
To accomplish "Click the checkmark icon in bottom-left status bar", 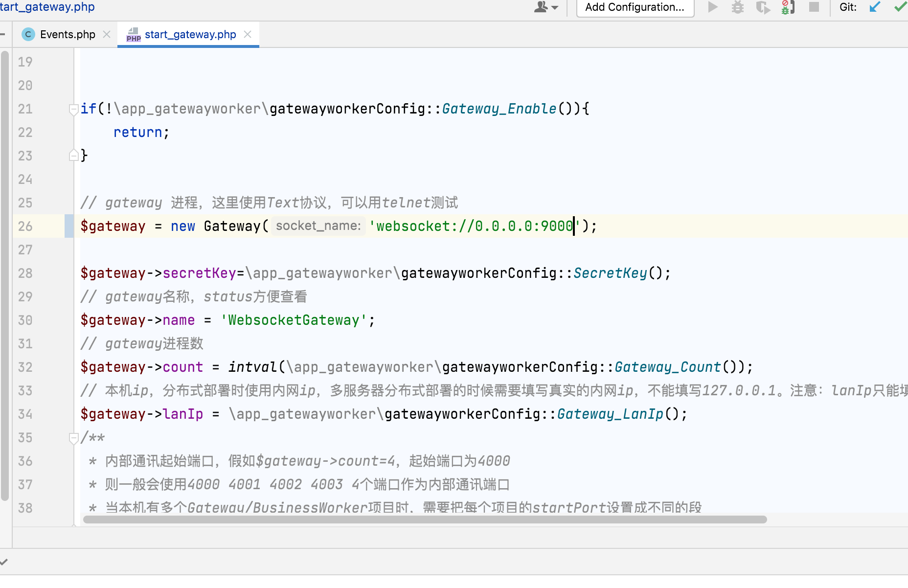I will (4, 562).
